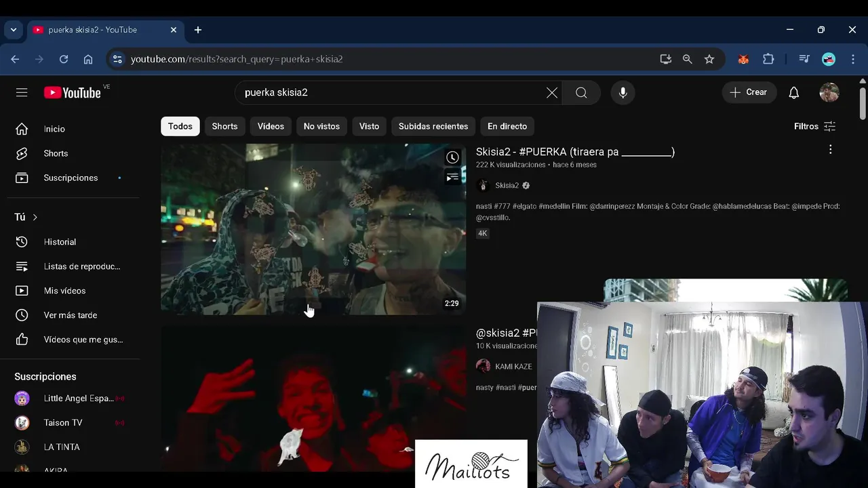Clear the search query with X
Viewport: 868px width, 488px height.
pyautogui.click(x=552, y=93)
